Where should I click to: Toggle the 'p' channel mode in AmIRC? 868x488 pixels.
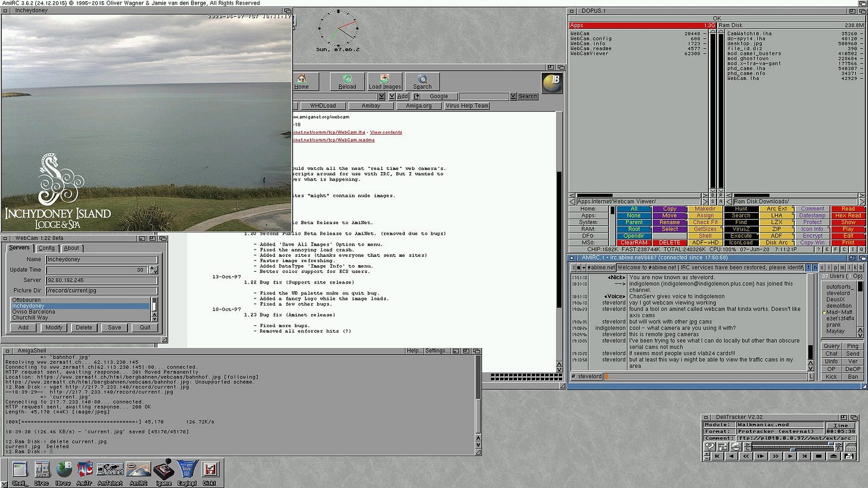[x=835, y=268]
